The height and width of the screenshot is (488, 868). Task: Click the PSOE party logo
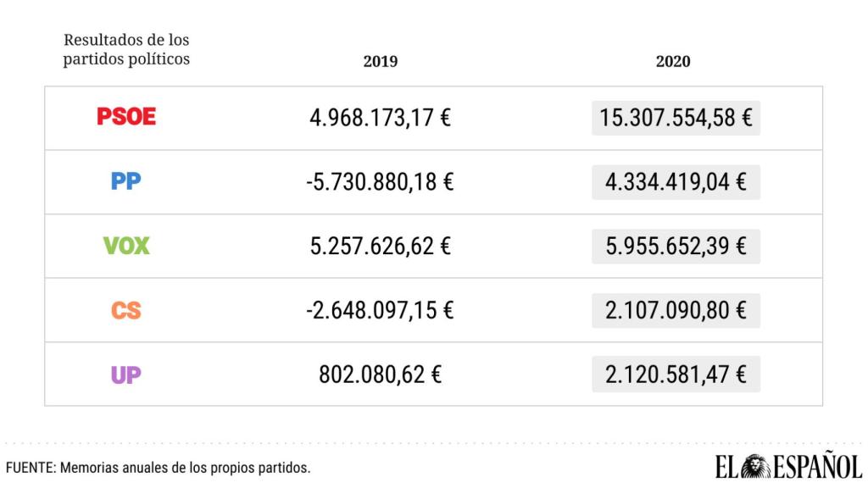(126, 118)
